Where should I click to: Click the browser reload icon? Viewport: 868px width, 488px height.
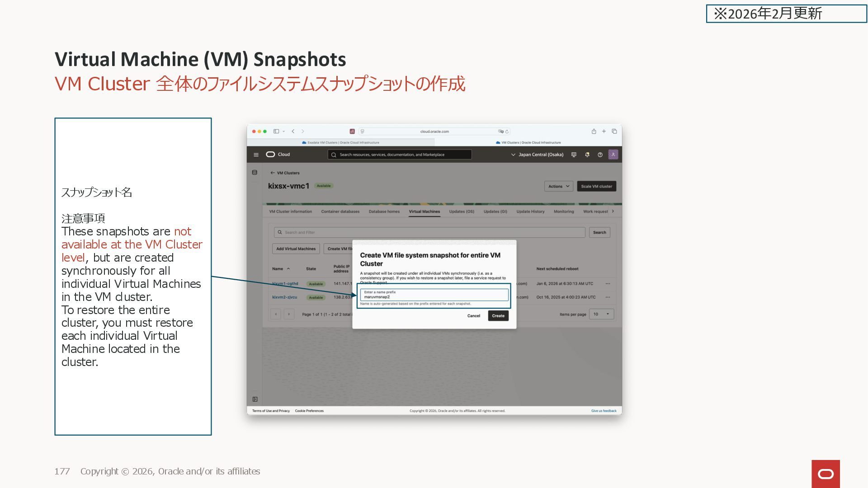[x=507, y=131]
